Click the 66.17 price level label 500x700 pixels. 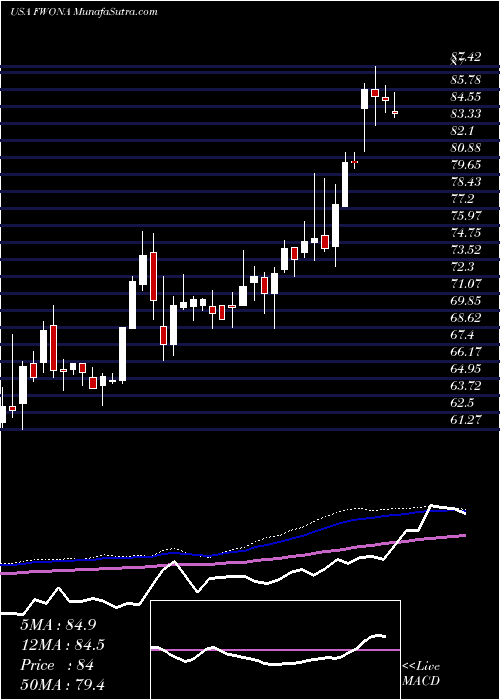coord(466,351)
